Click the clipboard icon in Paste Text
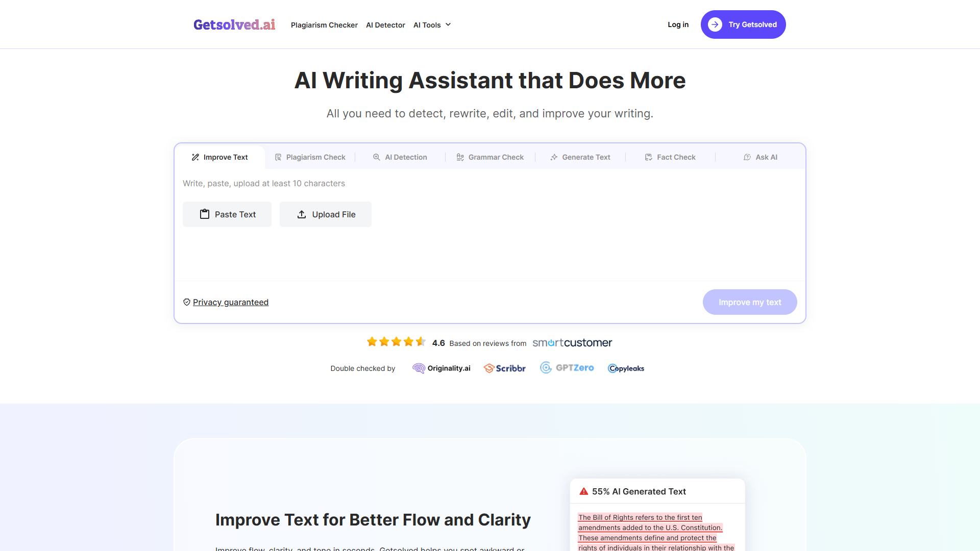The height and width of the screenshot is (551, 980). (x=205, y=214)
